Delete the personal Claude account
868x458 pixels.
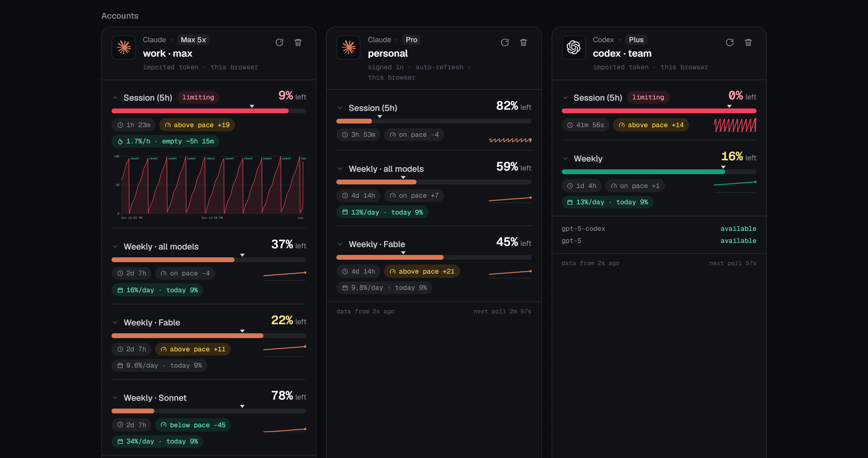[x=523, y=42]
